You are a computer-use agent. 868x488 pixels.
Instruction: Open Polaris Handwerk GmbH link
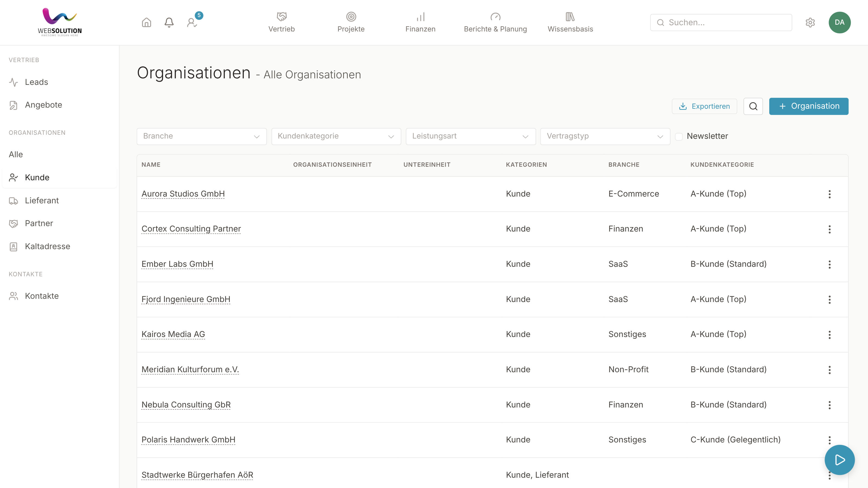[188, 439]
